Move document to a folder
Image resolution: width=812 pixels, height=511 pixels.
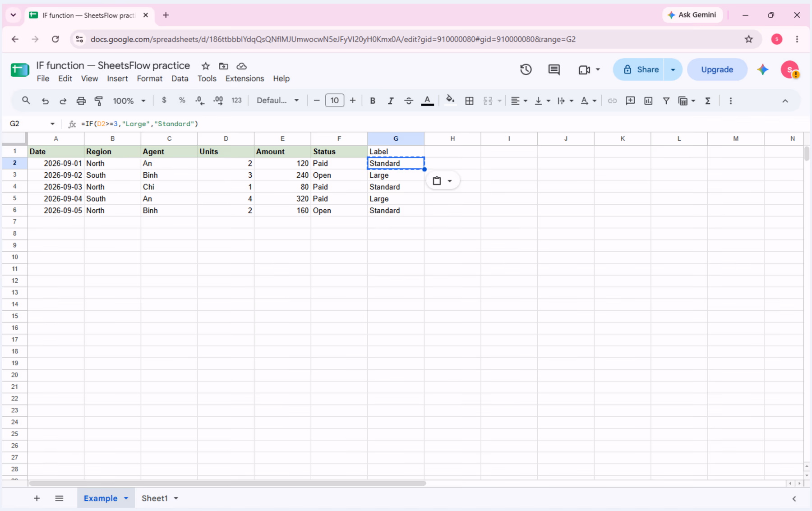[223, 66]
